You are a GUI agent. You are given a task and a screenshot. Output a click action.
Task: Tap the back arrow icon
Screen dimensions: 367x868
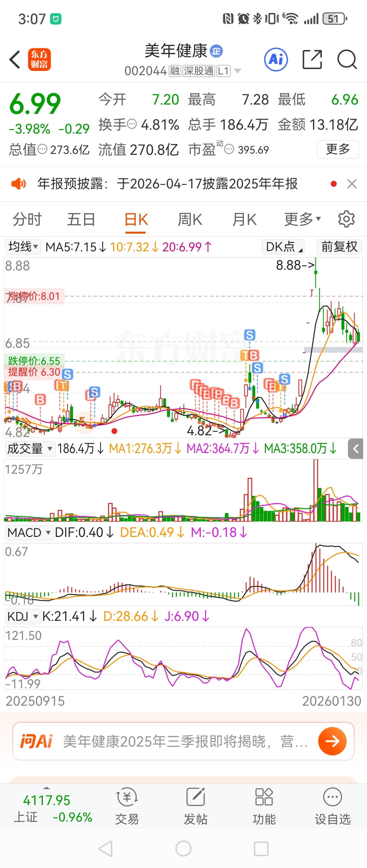pos(15,60)
